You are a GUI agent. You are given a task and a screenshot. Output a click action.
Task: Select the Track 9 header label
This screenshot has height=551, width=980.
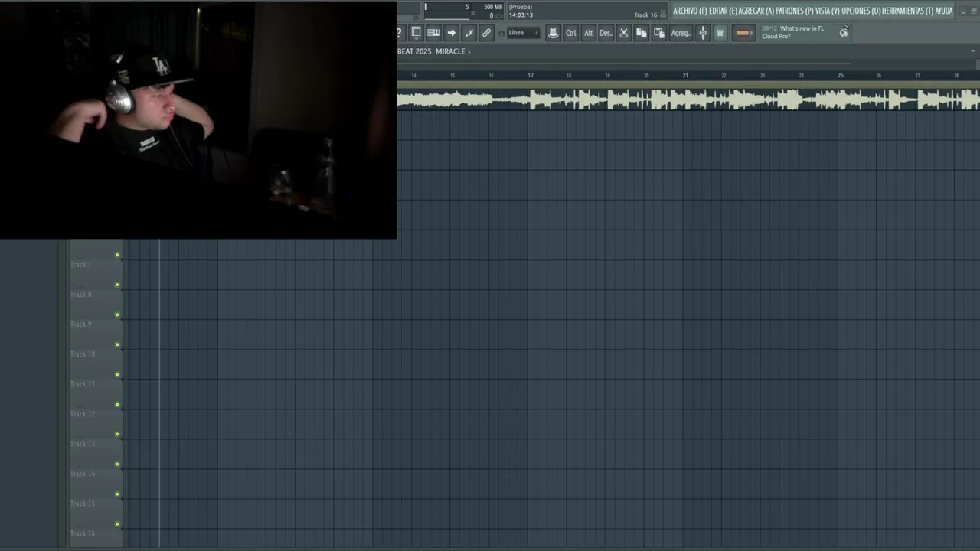(x=80, y=324)
